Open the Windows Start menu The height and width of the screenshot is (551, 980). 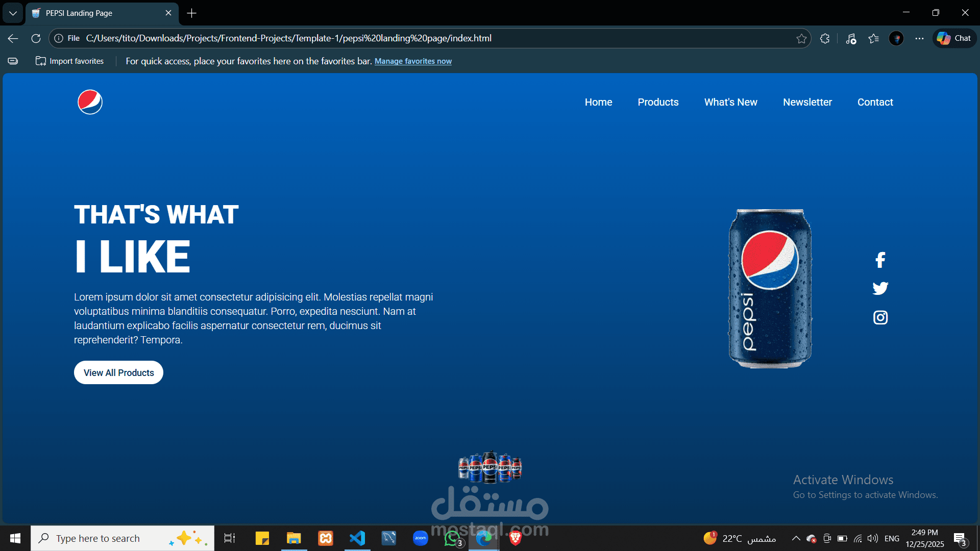point(15,538)
